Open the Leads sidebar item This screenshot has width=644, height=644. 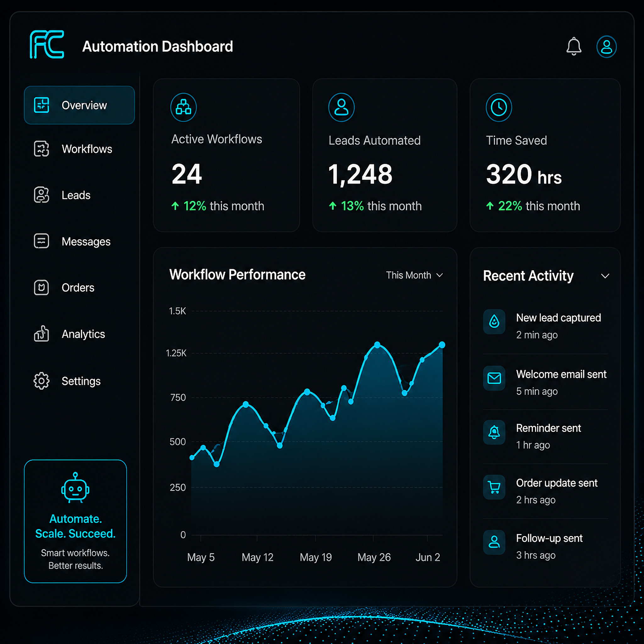tap(79, 195)
